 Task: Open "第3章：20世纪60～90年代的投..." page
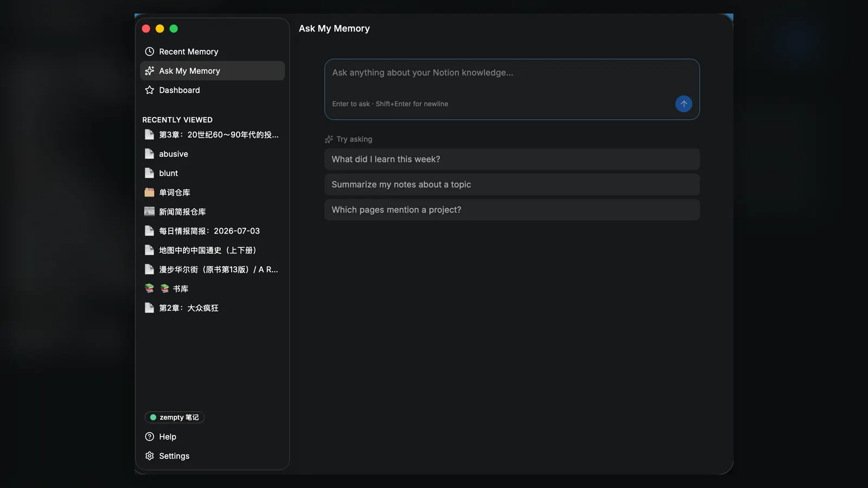point(212,134)
